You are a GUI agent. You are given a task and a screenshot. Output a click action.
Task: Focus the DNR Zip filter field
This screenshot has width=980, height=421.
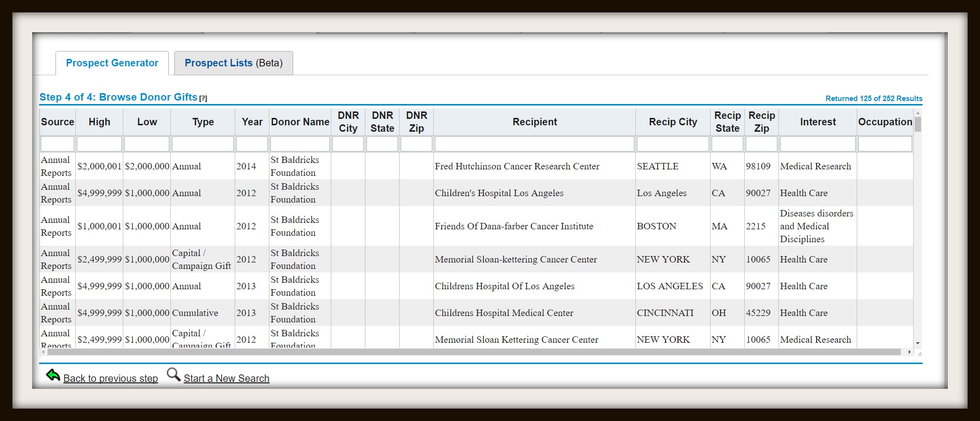[416, 144]
